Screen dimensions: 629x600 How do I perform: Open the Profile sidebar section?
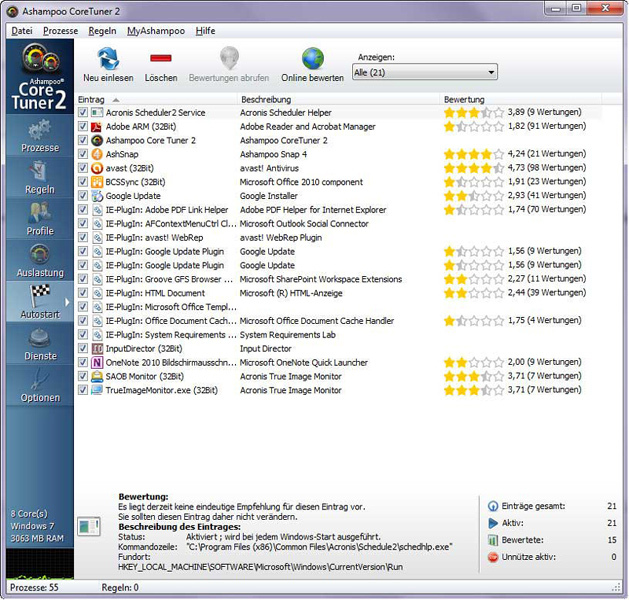tap(40, 219)
